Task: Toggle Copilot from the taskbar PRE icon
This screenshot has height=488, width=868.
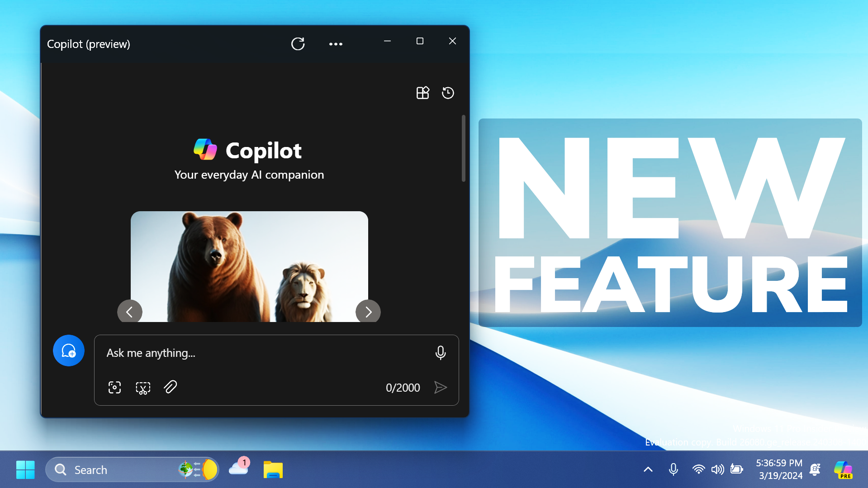Action: [x=843, y=469]
